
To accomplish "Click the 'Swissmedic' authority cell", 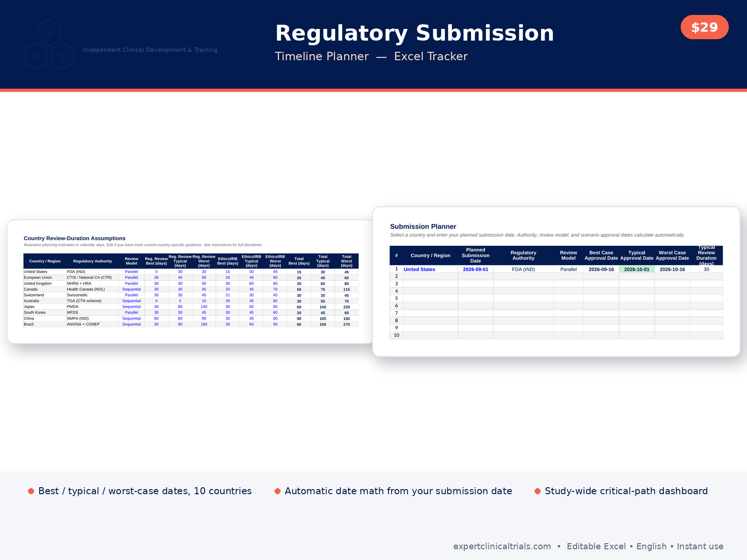I will point(92,295).
